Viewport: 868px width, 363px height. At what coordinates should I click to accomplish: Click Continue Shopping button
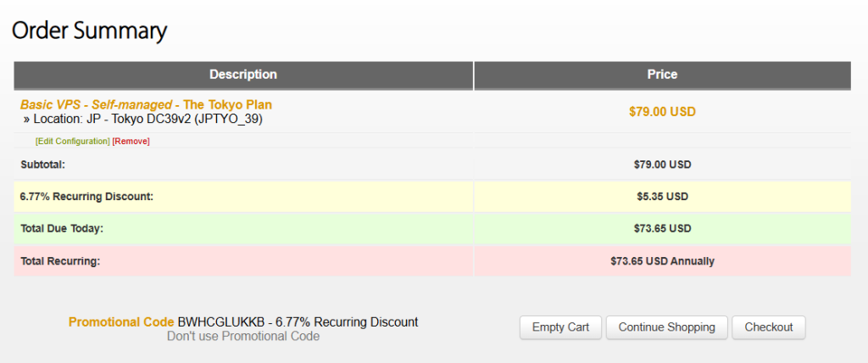pos(667,327)
